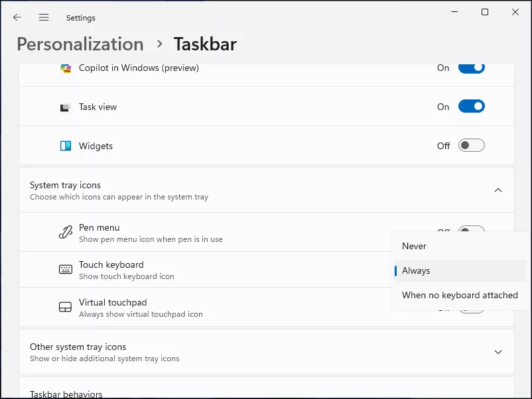The image size is (532, 399).
Task: Click the Settings window title
Action: click(81, 18)
